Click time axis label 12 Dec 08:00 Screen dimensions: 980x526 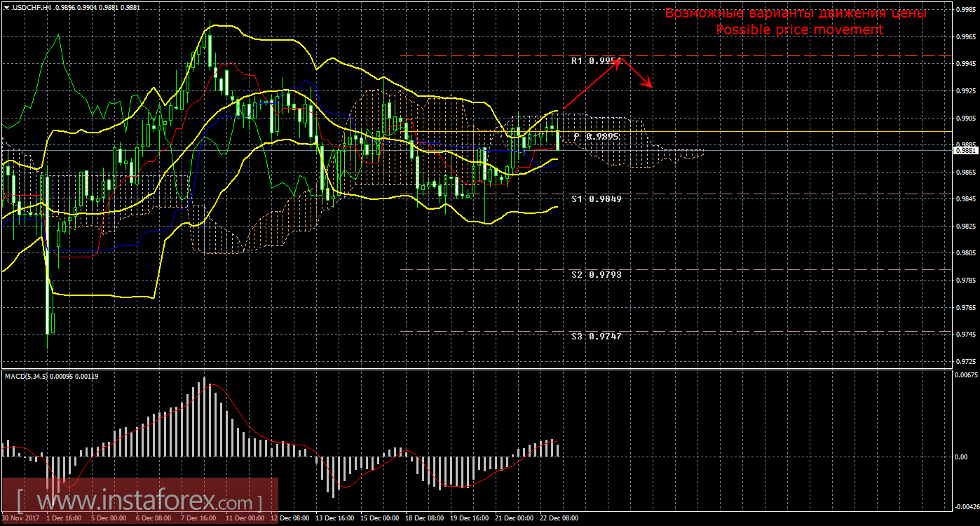click(290, 518)
